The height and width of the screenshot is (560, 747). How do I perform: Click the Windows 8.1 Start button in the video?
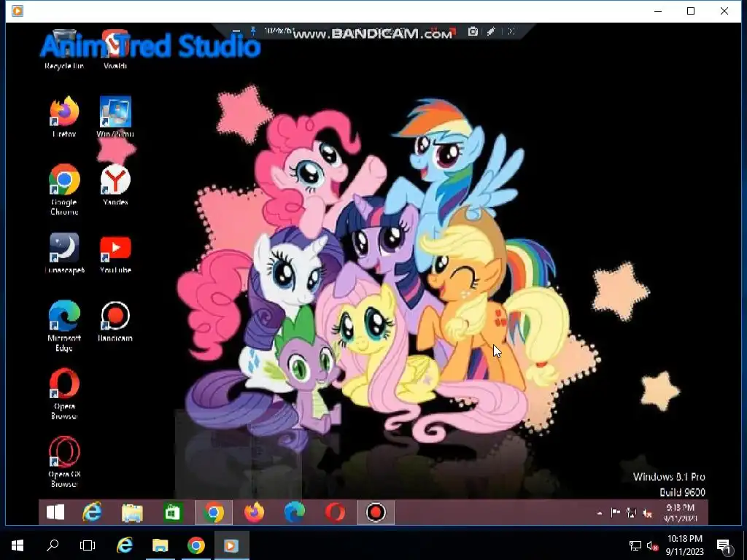[55, 513]
